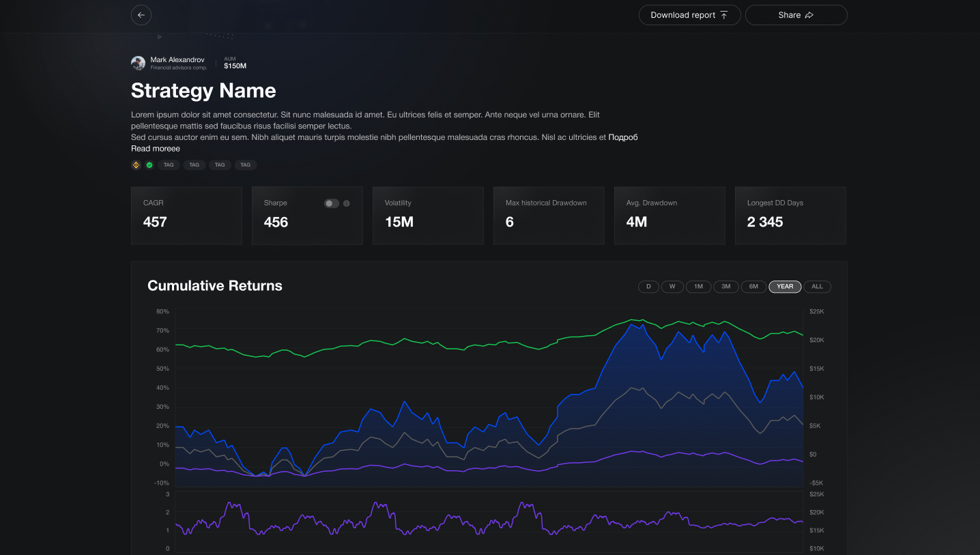
Task: Switch chart to W weekly range
Action: (672, 287)
